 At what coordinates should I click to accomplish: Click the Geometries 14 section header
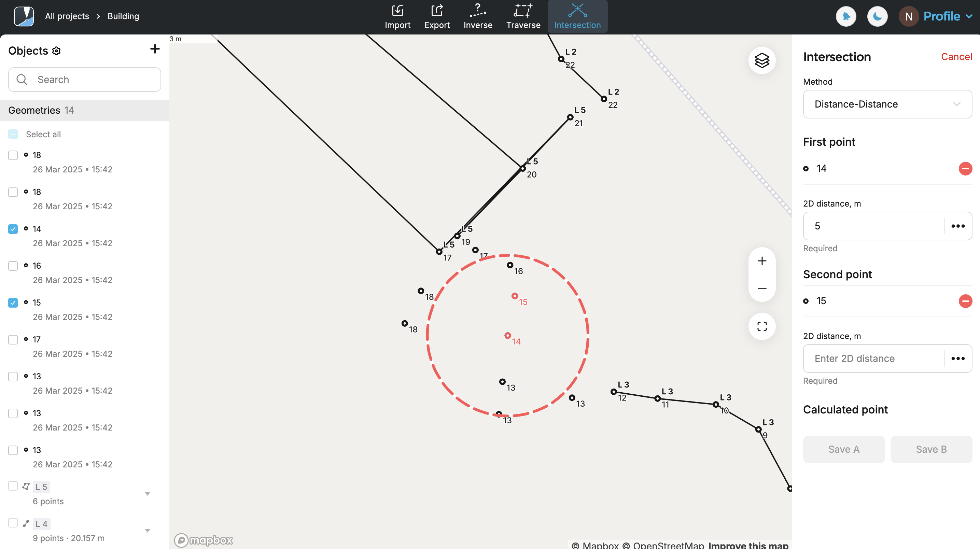point(84,110)
